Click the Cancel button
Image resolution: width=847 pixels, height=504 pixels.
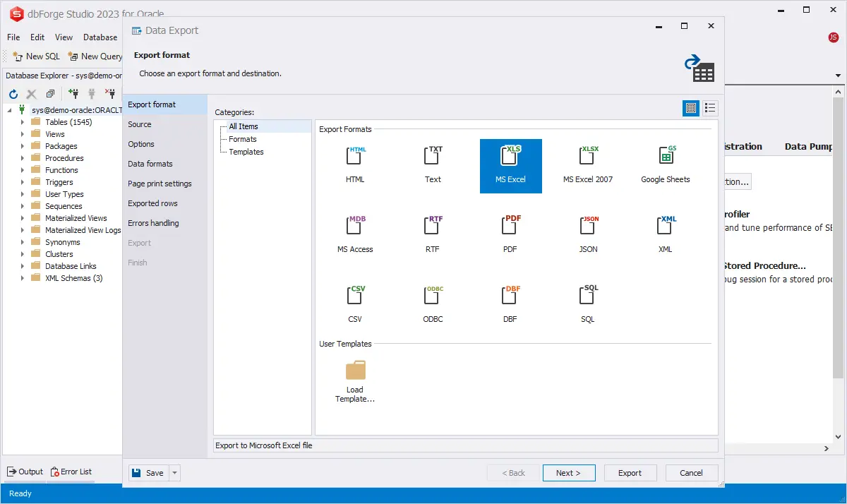tap(690, 473)
